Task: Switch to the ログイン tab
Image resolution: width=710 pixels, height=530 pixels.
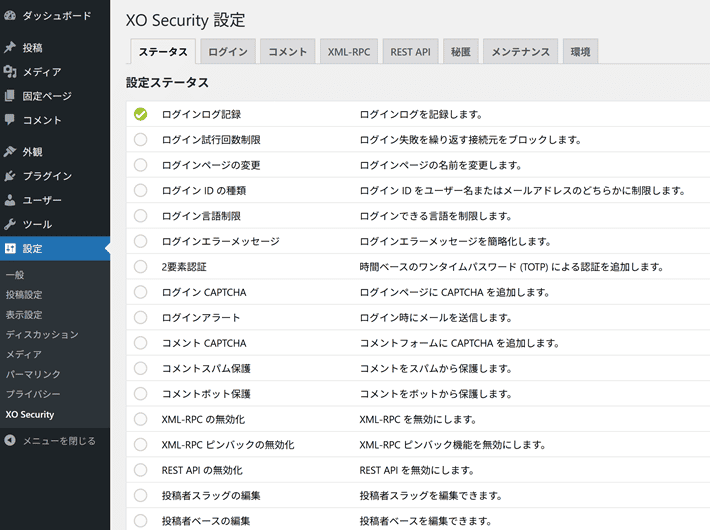Action: 228,52
